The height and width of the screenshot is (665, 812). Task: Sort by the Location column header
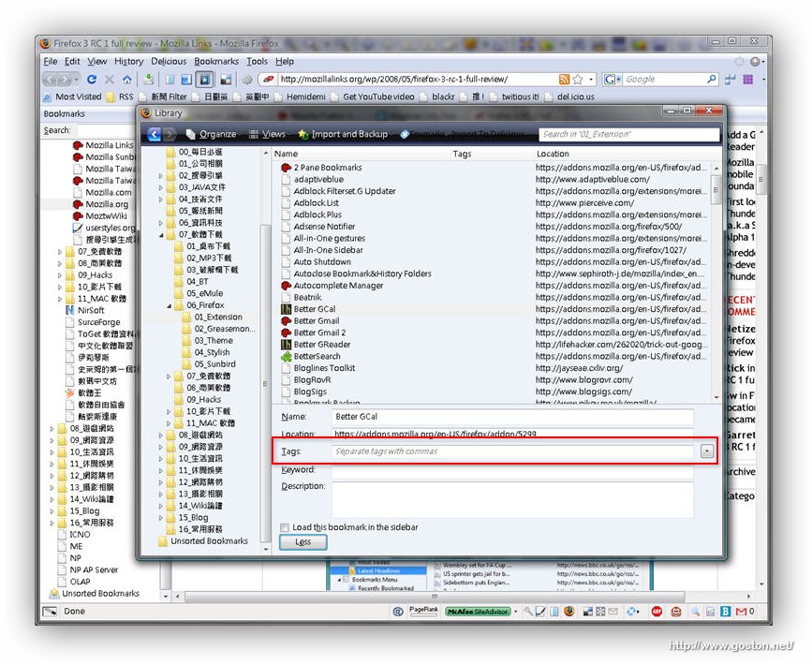[553, 154]
